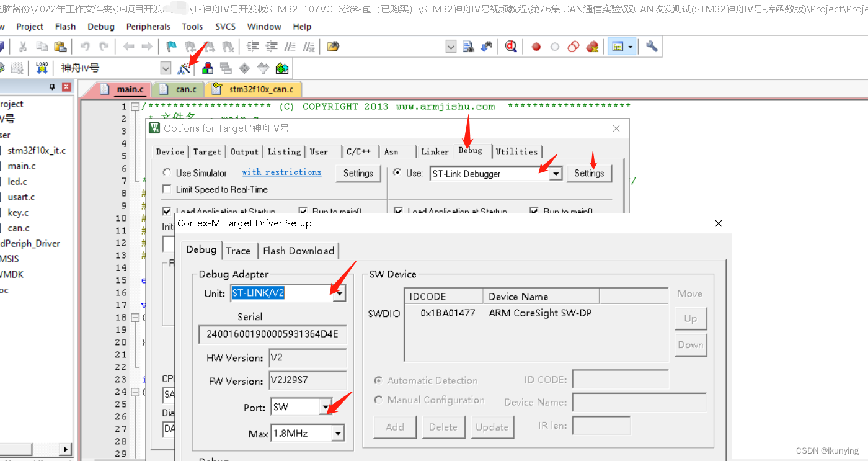
Task: Open the ST-Link Debugger dropdown
Action: (556, 174)
